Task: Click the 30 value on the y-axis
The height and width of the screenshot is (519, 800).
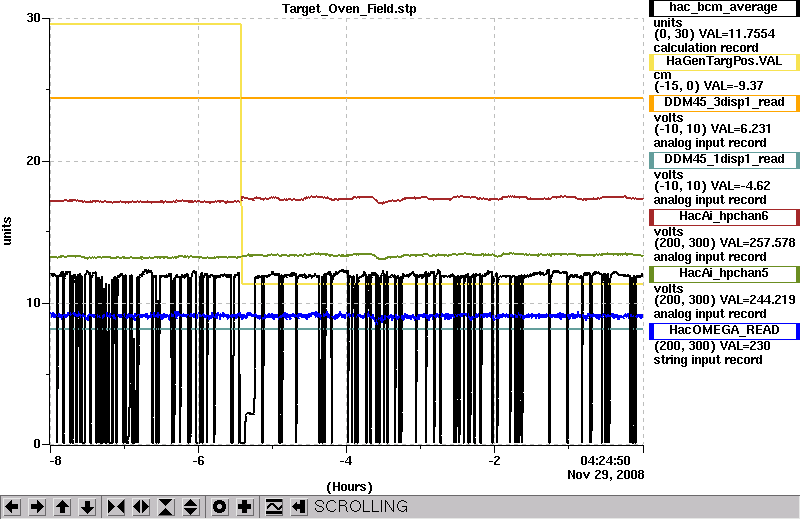Action: 33,18
